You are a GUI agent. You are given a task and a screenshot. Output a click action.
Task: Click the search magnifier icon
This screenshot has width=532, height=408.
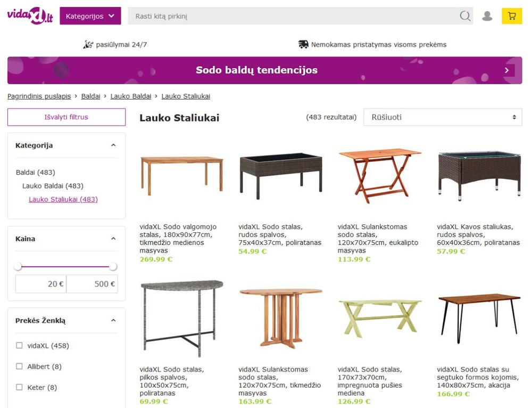(465, 16)
